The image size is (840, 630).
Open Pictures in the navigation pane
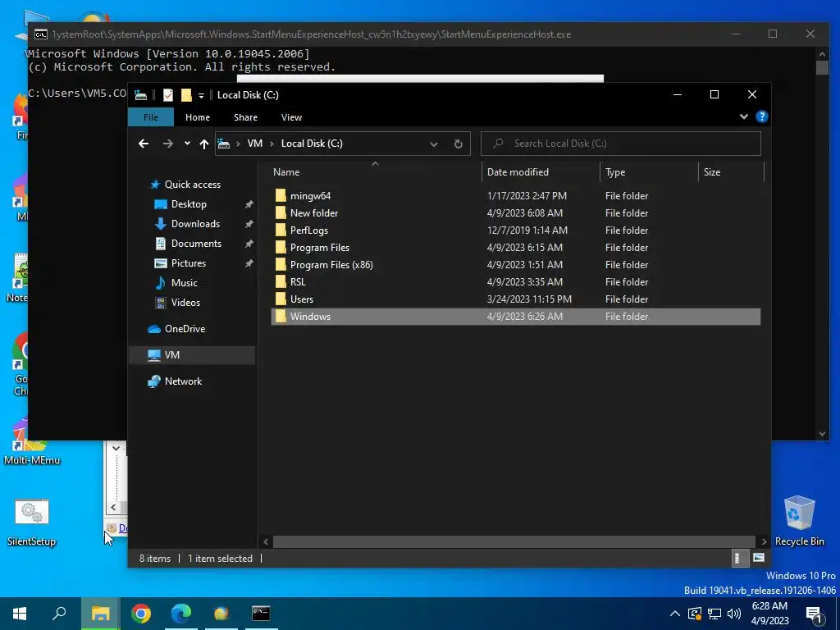[188, 263]
